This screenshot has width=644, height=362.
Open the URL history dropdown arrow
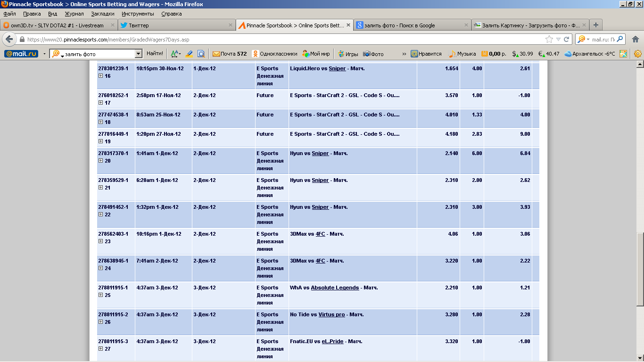(558, 40)
